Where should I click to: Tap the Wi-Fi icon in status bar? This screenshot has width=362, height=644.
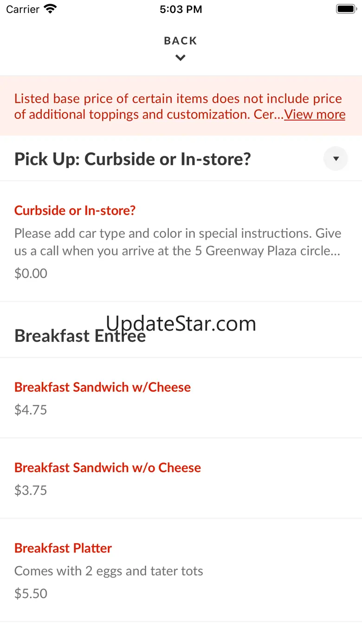pos(50,9)
